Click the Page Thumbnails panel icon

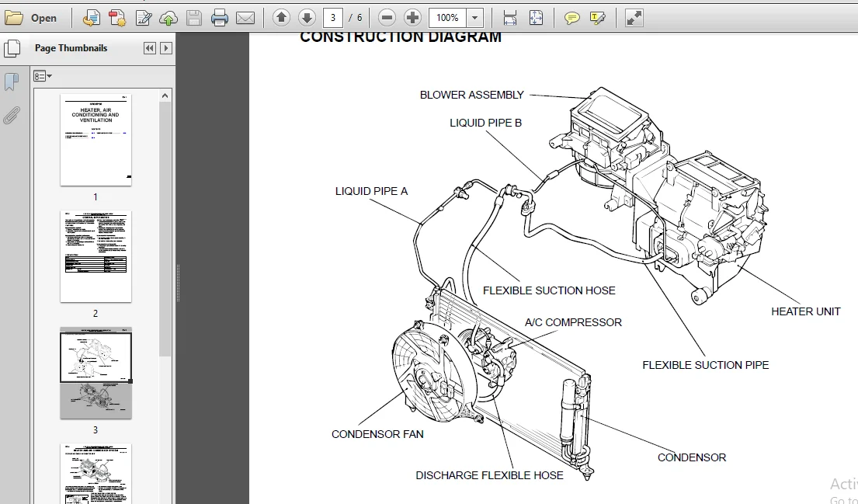[12, 49]
